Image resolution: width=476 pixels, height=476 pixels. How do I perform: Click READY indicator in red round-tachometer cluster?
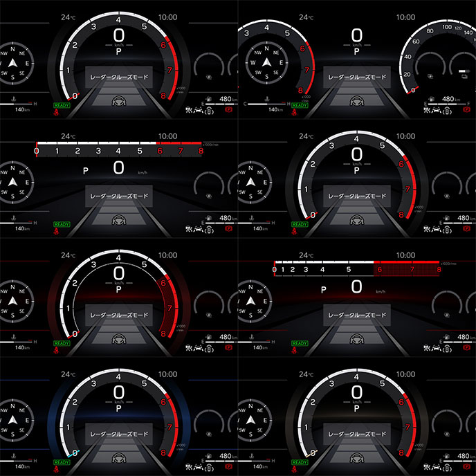pos(62,343)
